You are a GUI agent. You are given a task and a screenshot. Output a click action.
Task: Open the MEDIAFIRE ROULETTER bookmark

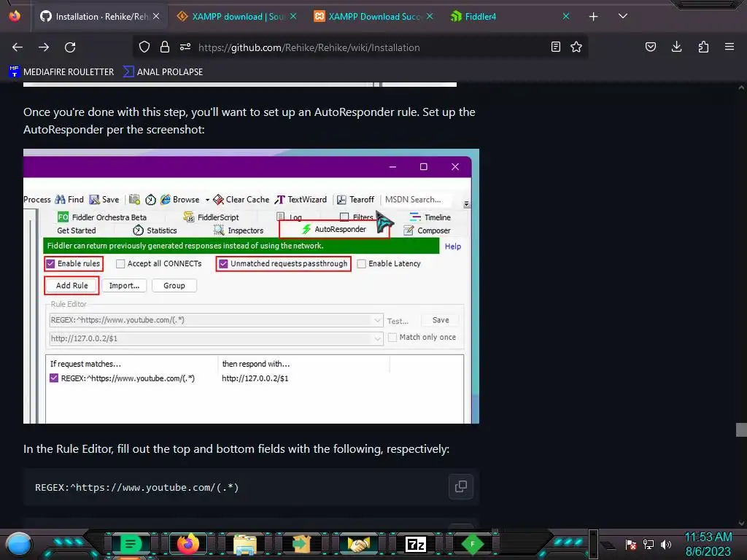pyautogui.click(x=61, y=71)
